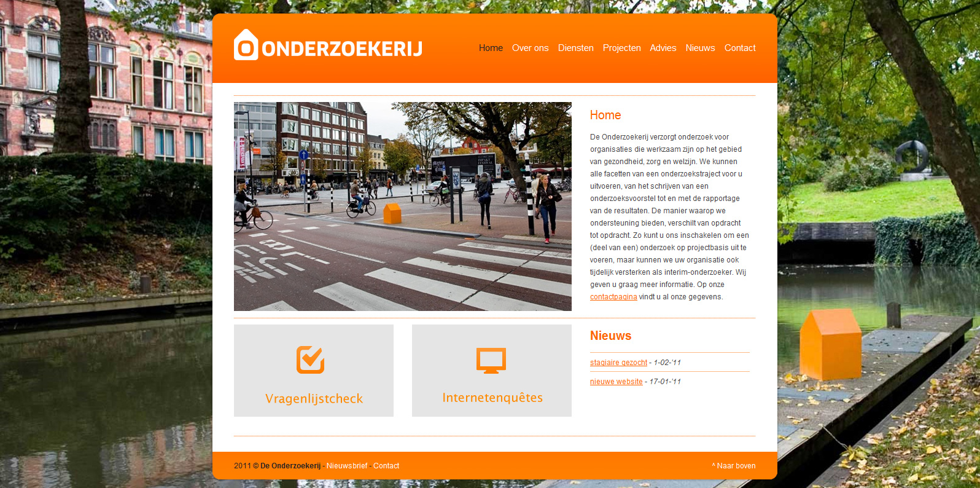Select Projecten in the top navigation

[x=621, y=48]
